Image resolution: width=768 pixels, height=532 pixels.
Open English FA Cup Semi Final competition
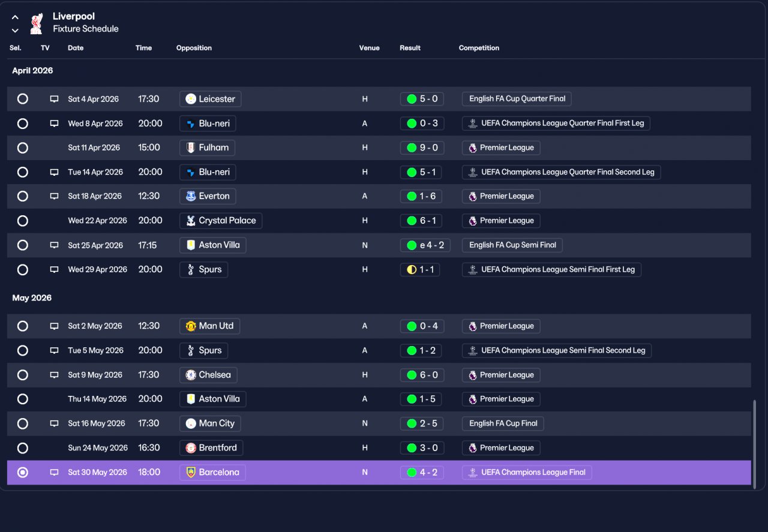[x=513, y=245]
